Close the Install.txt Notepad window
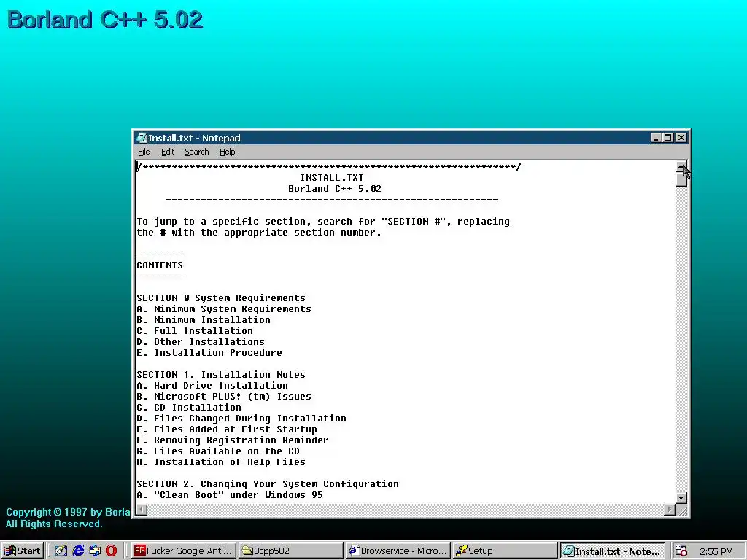The image size is (747, 560). [x=681, y=138]
